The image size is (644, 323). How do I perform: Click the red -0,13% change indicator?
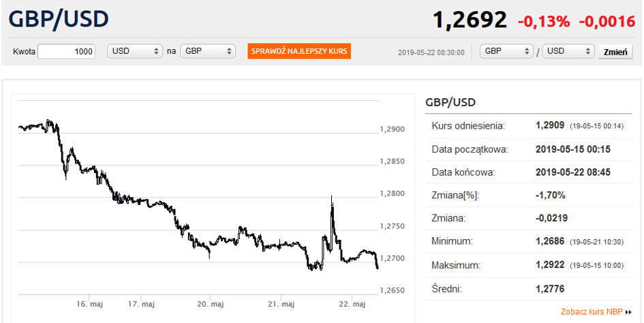pos(544,21)
